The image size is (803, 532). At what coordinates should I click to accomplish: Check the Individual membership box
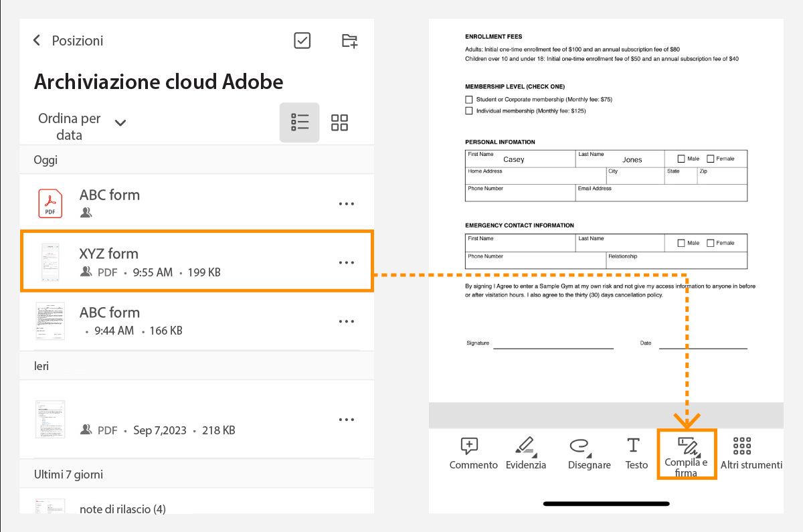[x=469, y=110]
